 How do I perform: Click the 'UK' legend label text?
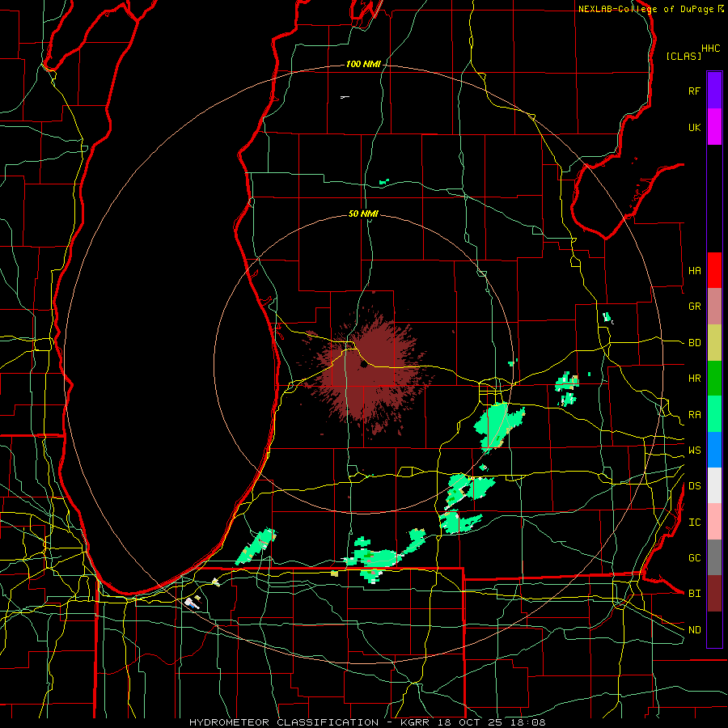(694, 127)
